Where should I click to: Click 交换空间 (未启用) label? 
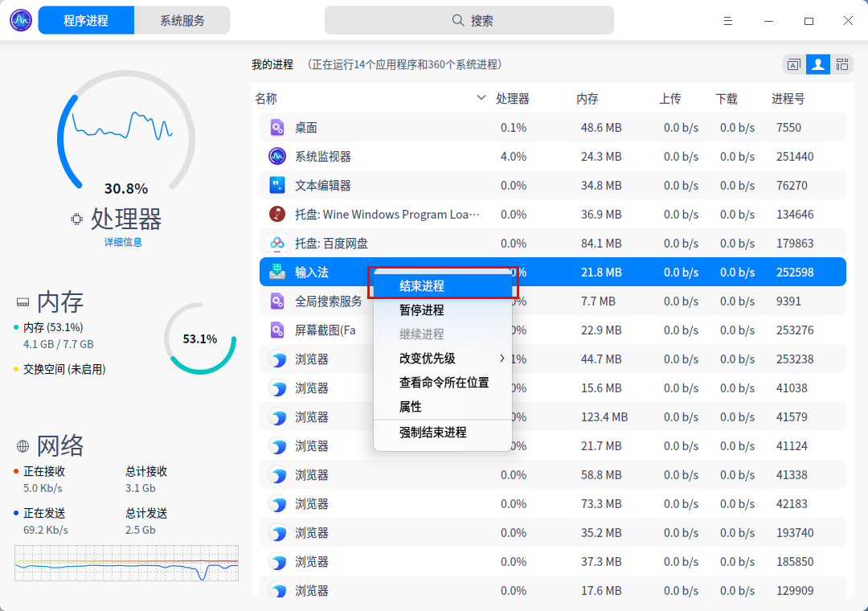[64, 369]
